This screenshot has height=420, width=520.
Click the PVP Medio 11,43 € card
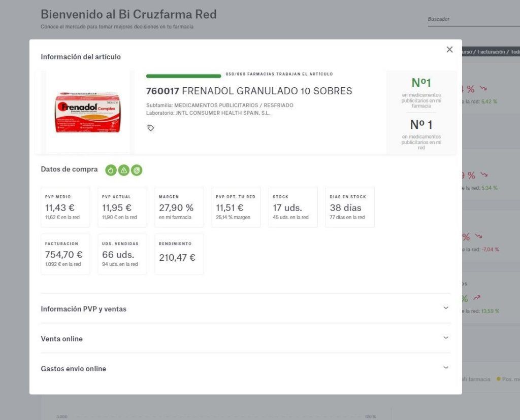pyautogui.click(x=66, y=207)
